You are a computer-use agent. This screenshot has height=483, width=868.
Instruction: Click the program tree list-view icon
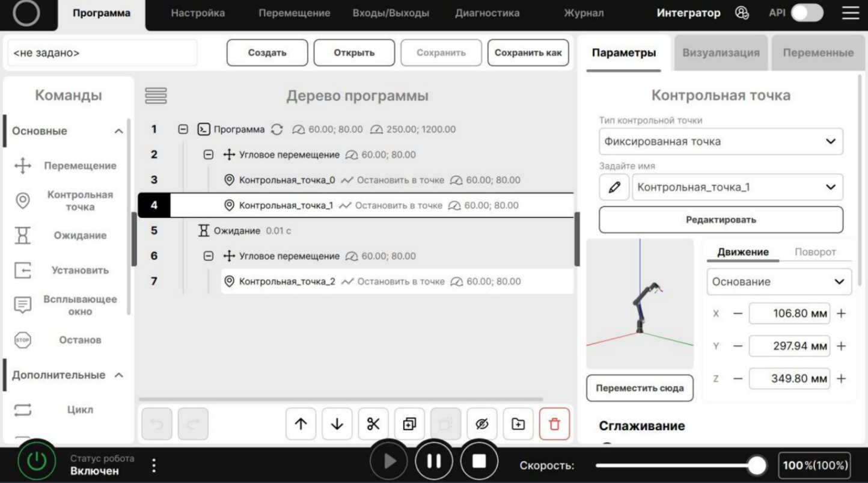[x=156, y=96]
